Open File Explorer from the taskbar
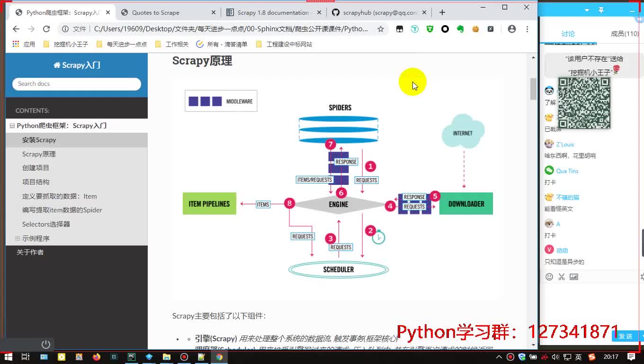Viewport: 644px width, 364px height. click(167, 357)
